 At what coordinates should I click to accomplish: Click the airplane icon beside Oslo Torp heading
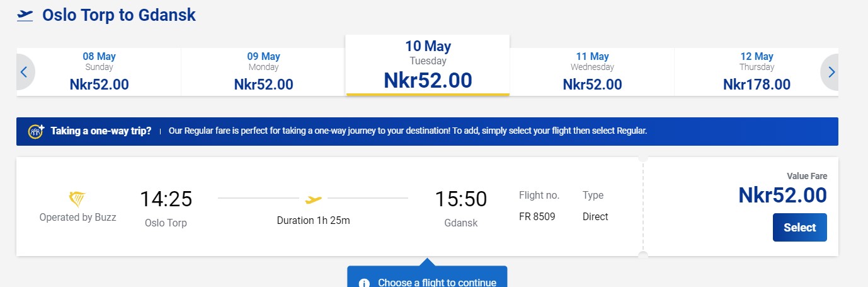25,15
